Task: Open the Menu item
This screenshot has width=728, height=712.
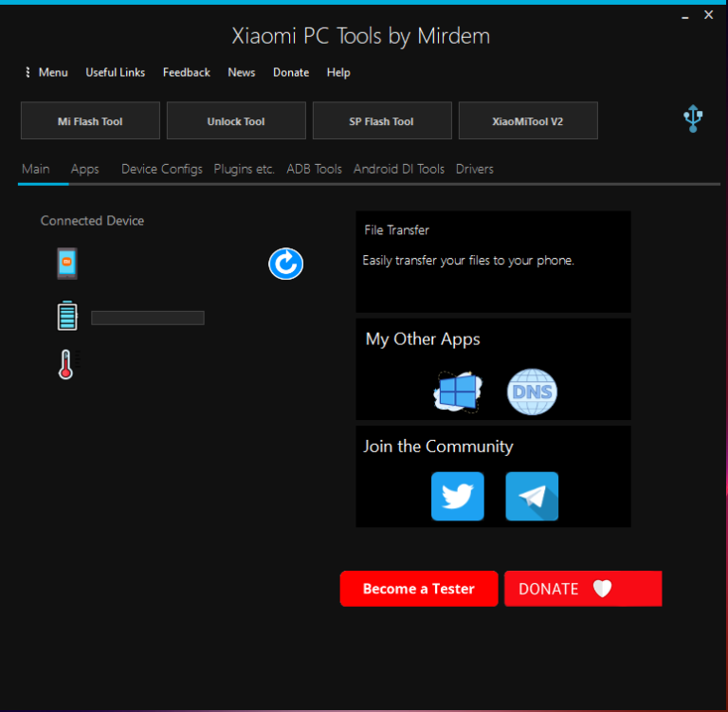Action: 53,72
